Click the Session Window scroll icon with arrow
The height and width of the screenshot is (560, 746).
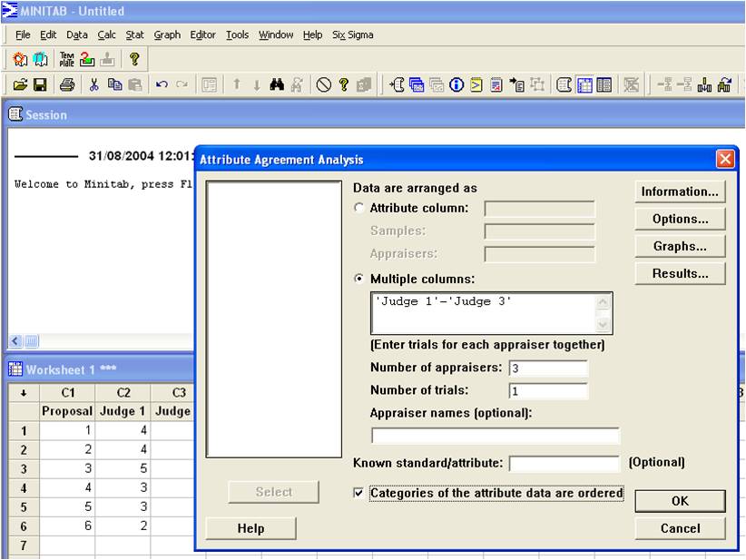[397, 85]
